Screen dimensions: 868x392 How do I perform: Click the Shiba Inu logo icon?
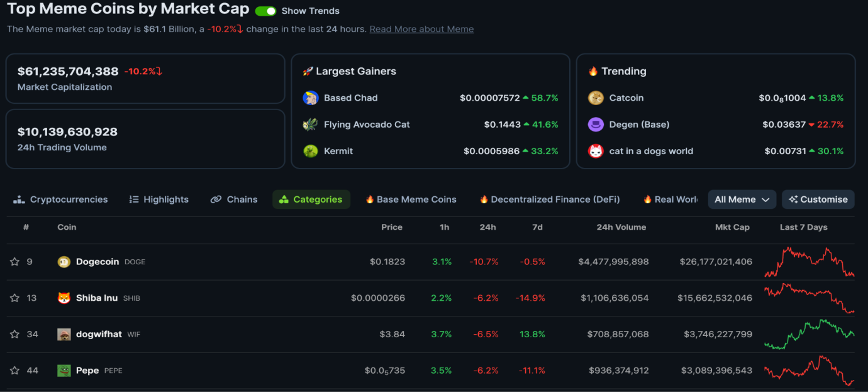point(64,298)
